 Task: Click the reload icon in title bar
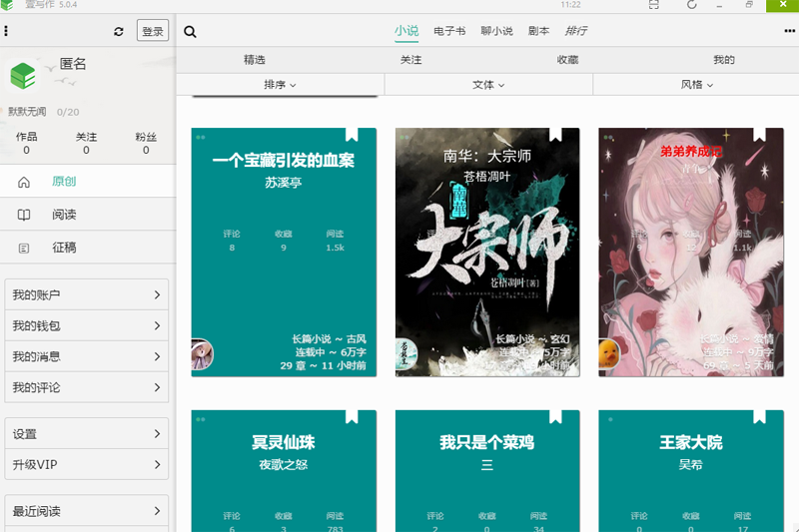691,5
